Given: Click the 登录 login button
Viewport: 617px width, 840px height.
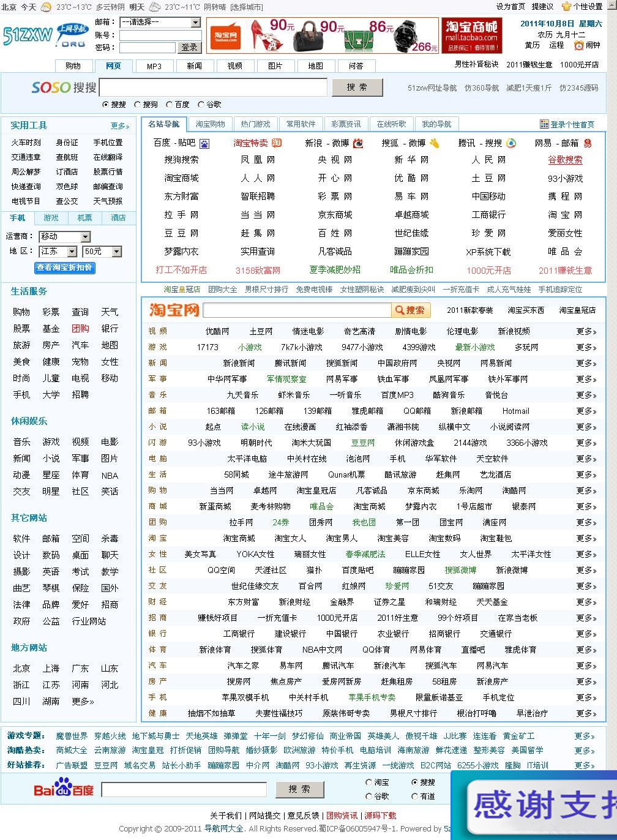Looking at the screenshot, I should coord(189,47).
